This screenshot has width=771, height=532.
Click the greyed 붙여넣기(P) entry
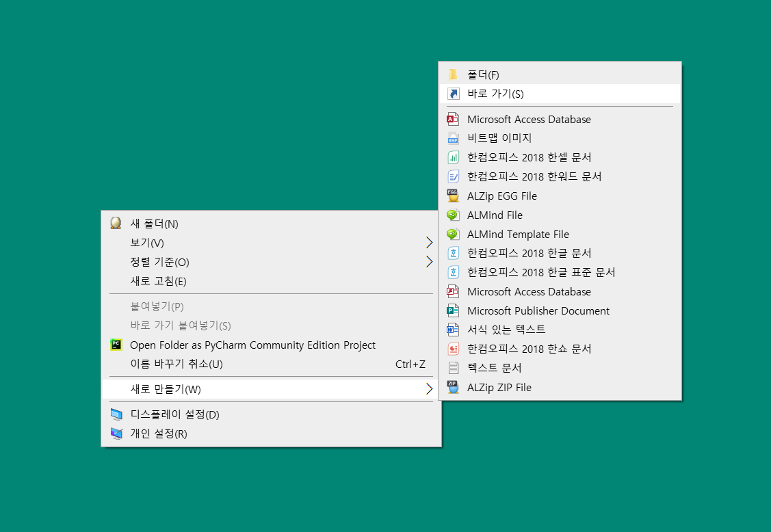[x=271, y=306]
